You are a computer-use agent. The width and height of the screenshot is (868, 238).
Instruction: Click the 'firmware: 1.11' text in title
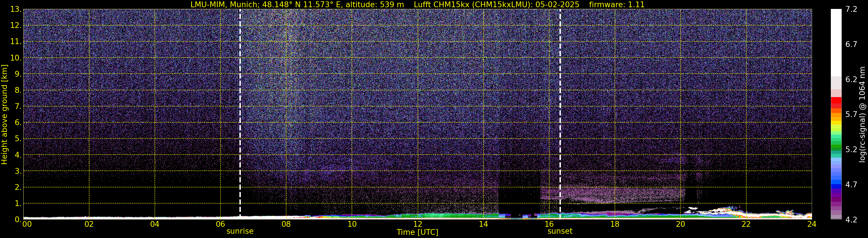coord(617,4)
